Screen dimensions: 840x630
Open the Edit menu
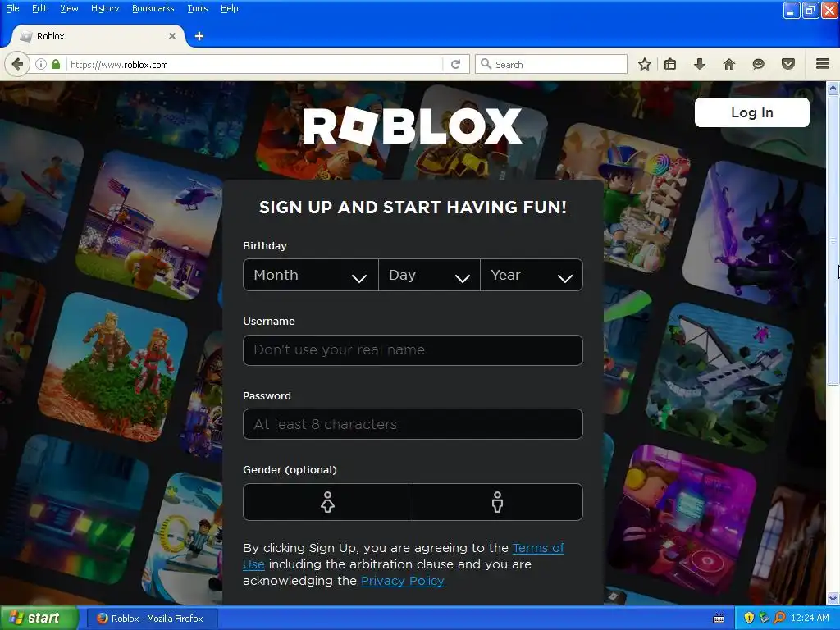click(39, 8)
